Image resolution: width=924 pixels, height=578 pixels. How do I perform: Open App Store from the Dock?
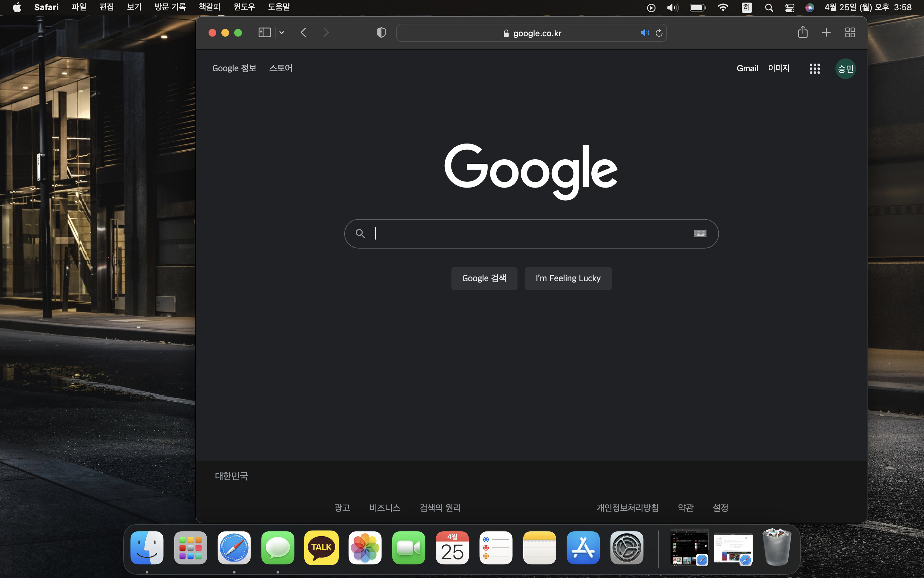(583, 547)
